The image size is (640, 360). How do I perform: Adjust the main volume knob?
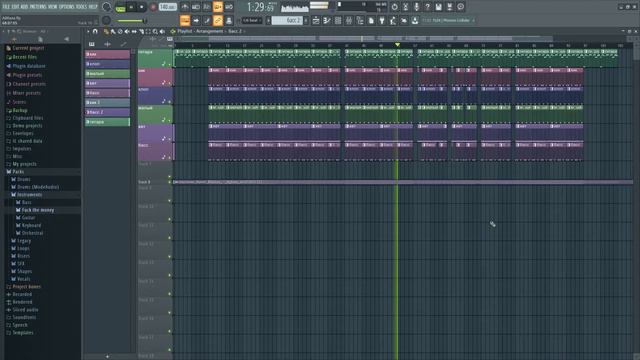107,7
